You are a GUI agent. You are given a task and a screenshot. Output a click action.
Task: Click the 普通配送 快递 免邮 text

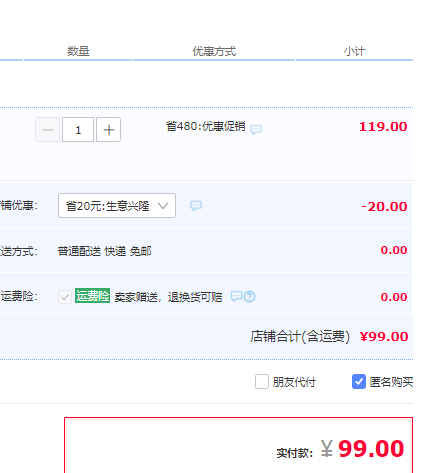[x=105, y=251]
